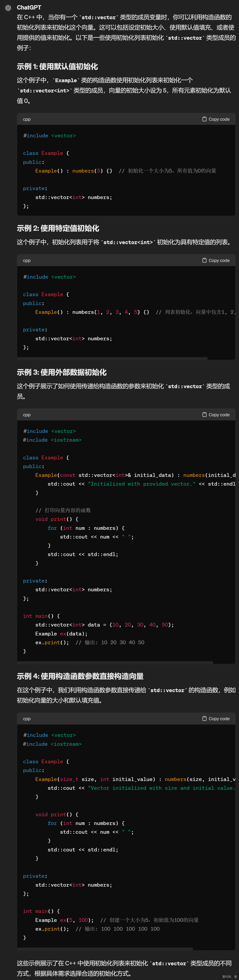
Task: Click heading "示例 4: 使用构造函数参数直接构造向量"
Action: (x=80, y=676)
